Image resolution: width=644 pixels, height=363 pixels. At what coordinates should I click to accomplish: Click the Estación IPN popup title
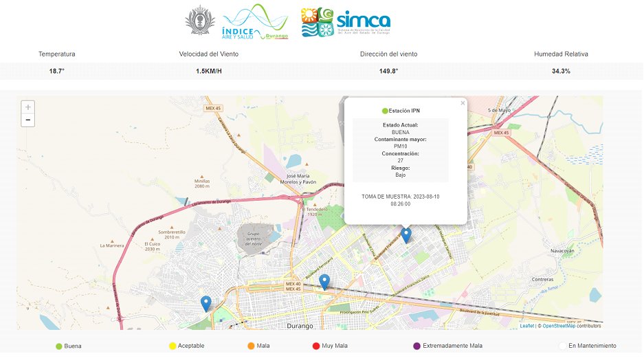404,111
